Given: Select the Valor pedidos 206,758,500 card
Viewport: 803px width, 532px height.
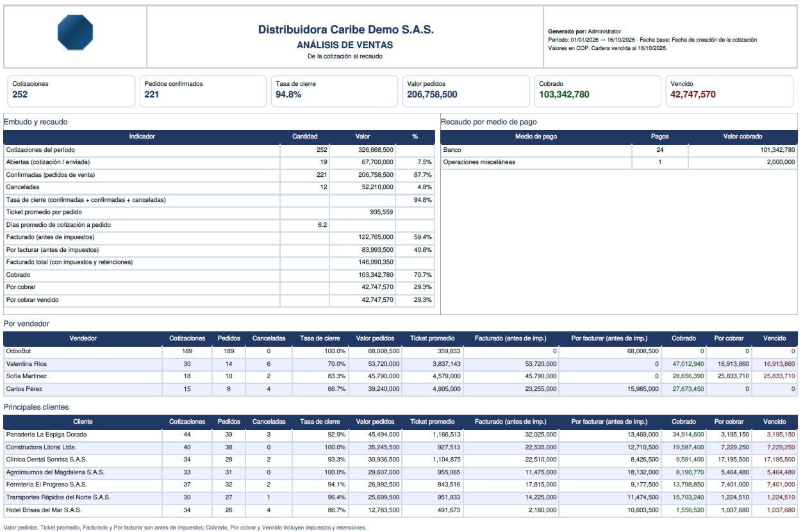Looking at the screenshot, I should tap(467, 91).
